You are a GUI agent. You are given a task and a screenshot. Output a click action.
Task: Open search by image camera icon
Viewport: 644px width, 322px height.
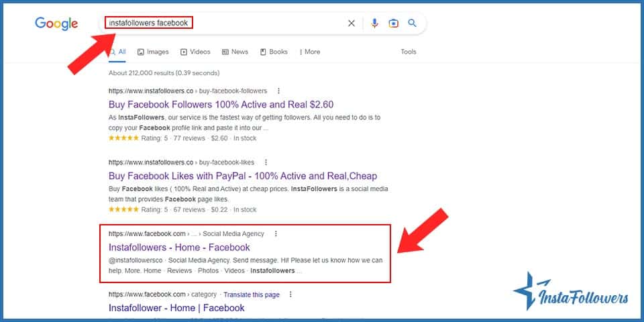tap(394, 23)
